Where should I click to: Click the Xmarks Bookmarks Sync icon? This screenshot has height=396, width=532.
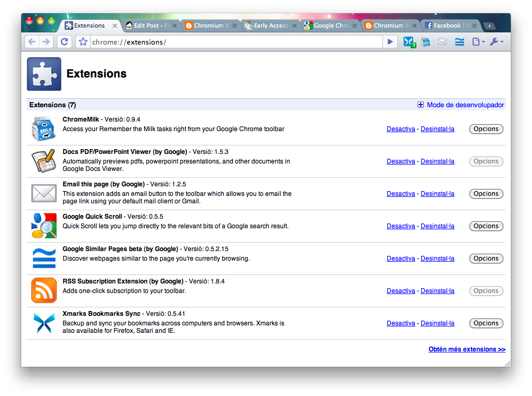click(x=44, y=323)
